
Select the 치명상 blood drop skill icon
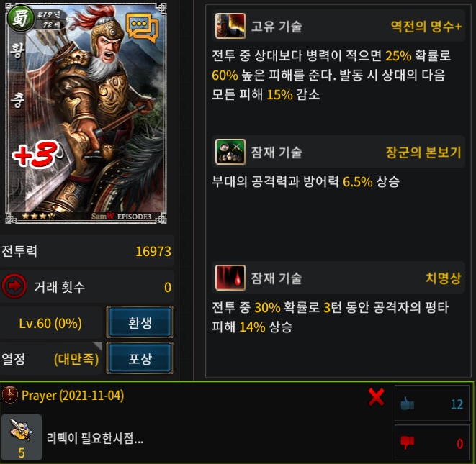pyautogui.click(x=230, y=278)
